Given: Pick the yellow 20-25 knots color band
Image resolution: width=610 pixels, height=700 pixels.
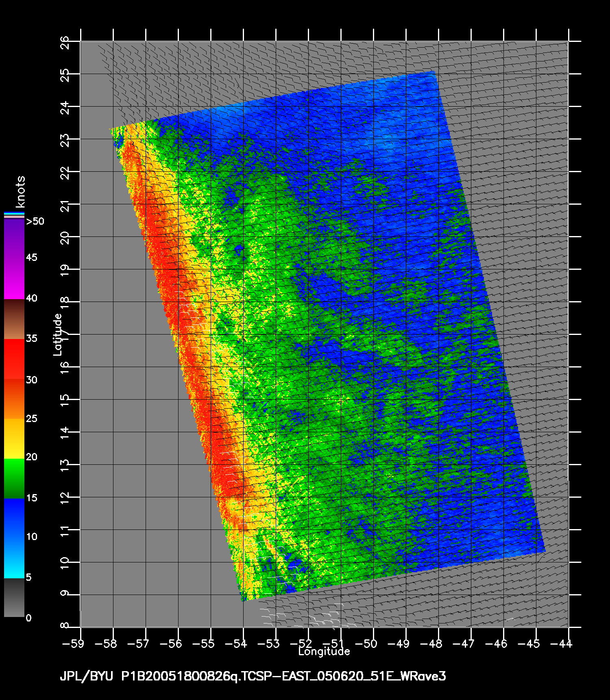Looking at the screenshot, I should tap(14, 439).
